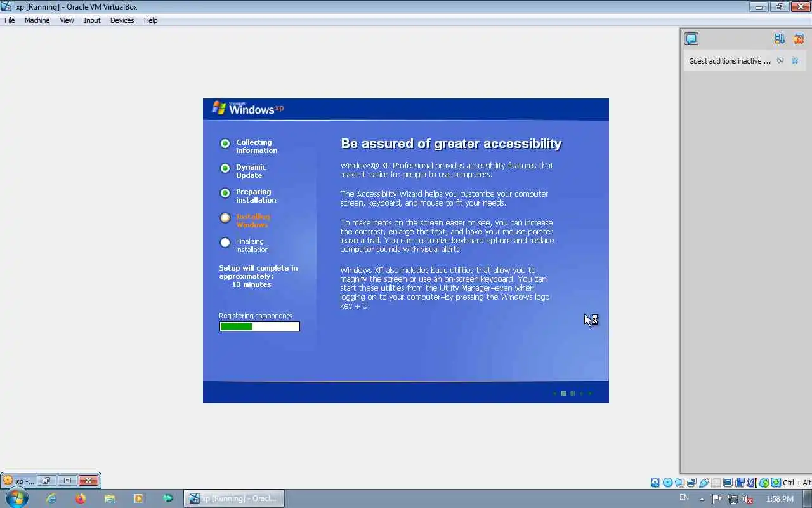Click the Collecting information step bullet
812x508 pixels.
pyautogui.click(x=225, y=144)
